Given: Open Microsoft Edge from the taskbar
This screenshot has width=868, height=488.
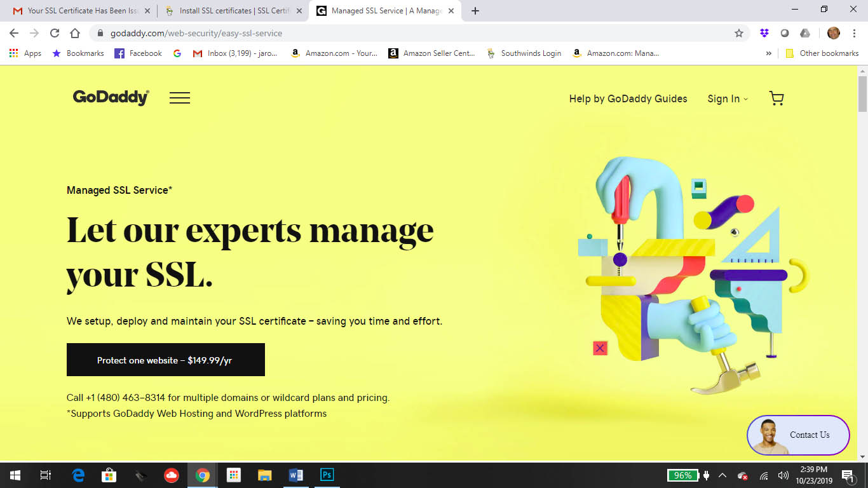Looking at the screenshot, I should tap(78, 475).
